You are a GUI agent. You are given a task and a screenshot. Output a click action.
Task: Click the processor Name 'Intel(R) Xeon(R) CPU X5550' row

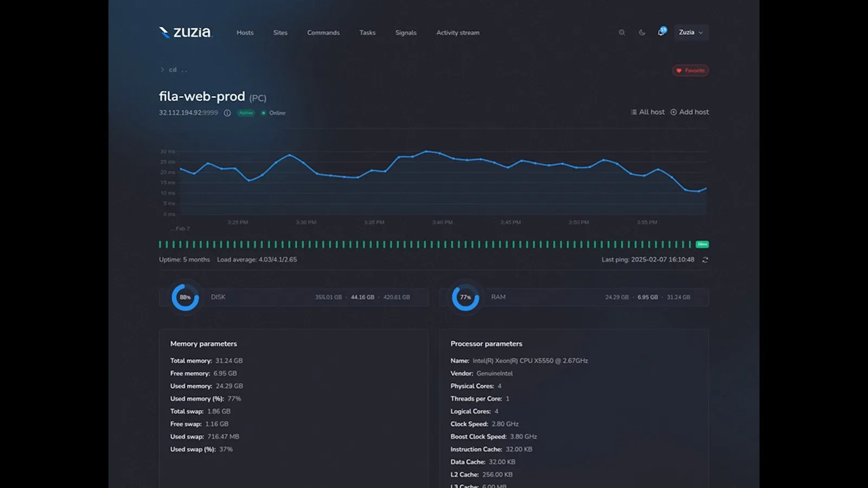point(519,361)
